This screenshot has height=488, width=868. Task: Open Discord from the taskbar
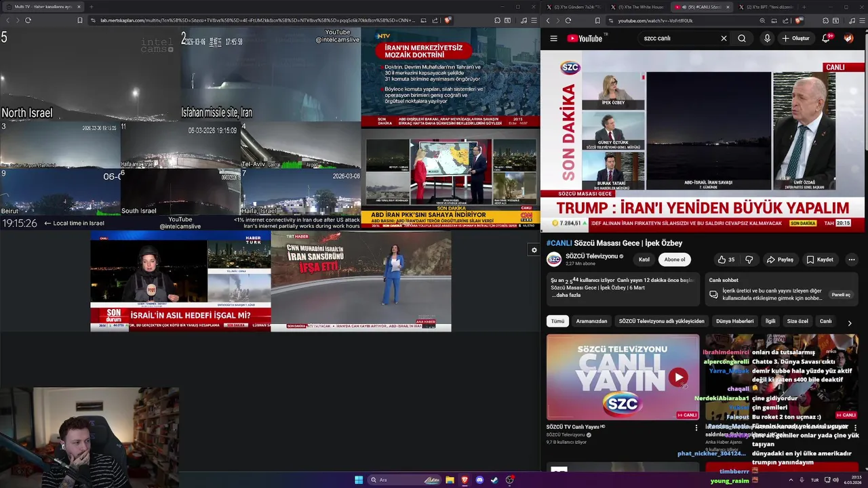479,480
